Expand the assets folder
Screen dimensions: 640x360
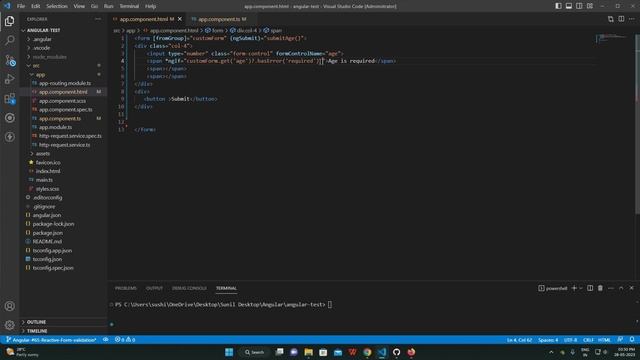click(42, 153)
